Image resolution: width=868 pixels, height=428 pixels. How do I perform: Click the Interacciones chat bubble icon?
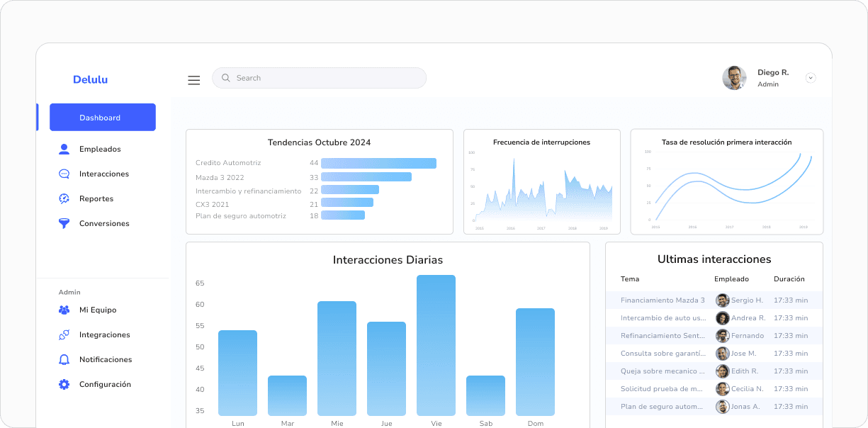[64, 174]
